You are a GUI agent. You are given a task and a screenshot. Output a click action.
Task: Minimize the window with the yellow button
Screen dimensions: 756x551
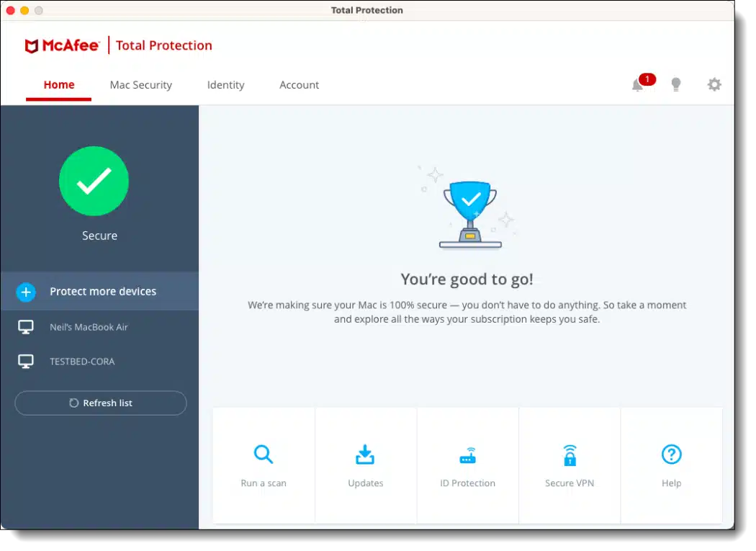tap(24, 10)
